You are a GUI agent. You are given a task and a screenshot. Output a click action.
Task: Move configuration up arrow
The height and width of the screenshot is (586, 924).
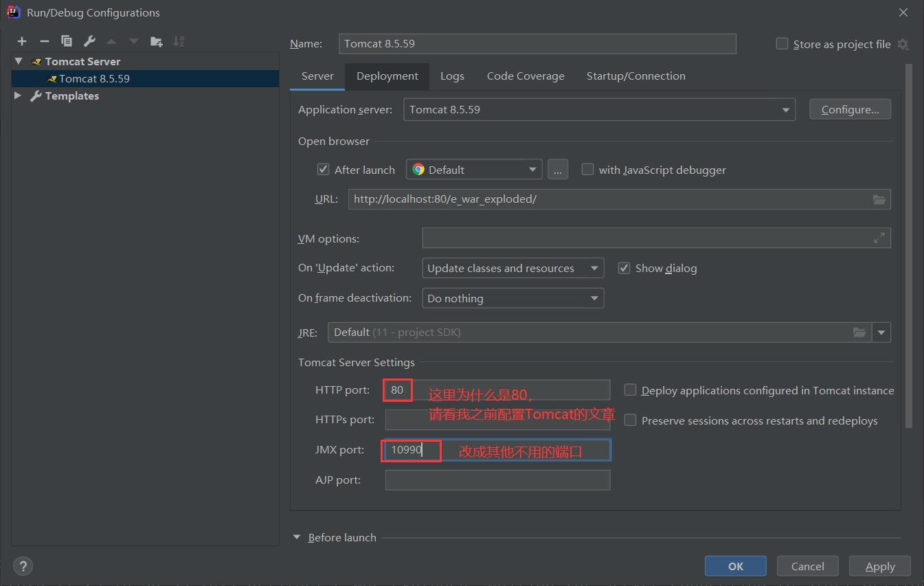pos(111,41)
